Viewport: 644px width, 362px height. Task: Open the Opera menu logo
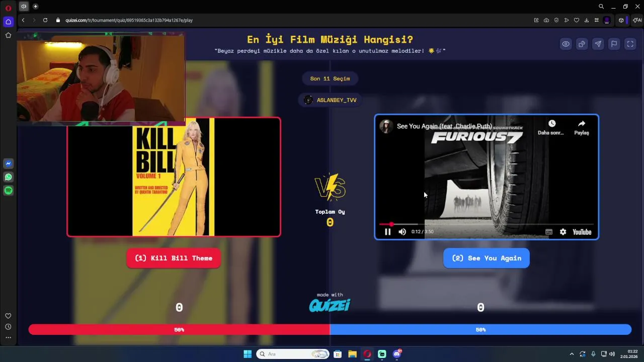pos(8,7)
